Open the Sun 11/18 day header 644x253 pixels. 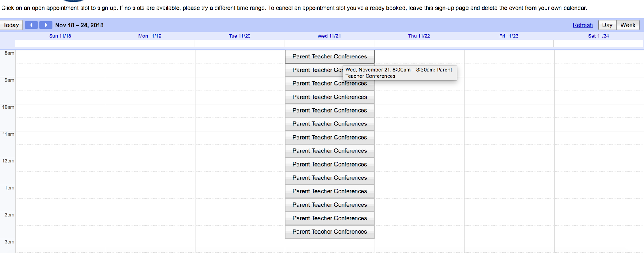[x=60, y=36]
